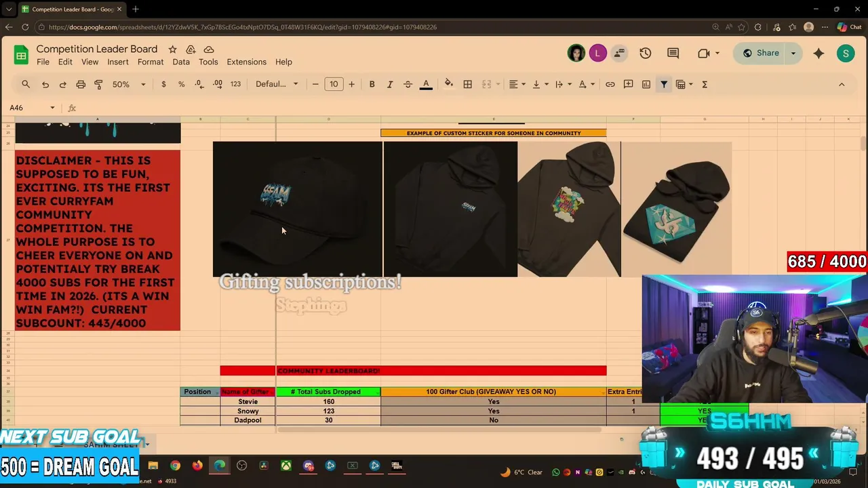
Task: Open the Edit menu
Action: (x=65, y=62)
